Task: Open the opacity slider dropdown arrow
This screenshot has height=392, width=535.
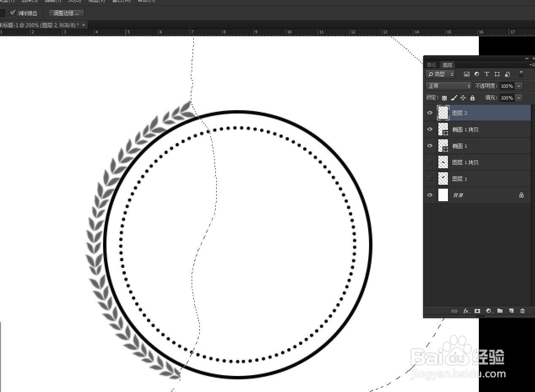Action: click(x=519, y=86)
